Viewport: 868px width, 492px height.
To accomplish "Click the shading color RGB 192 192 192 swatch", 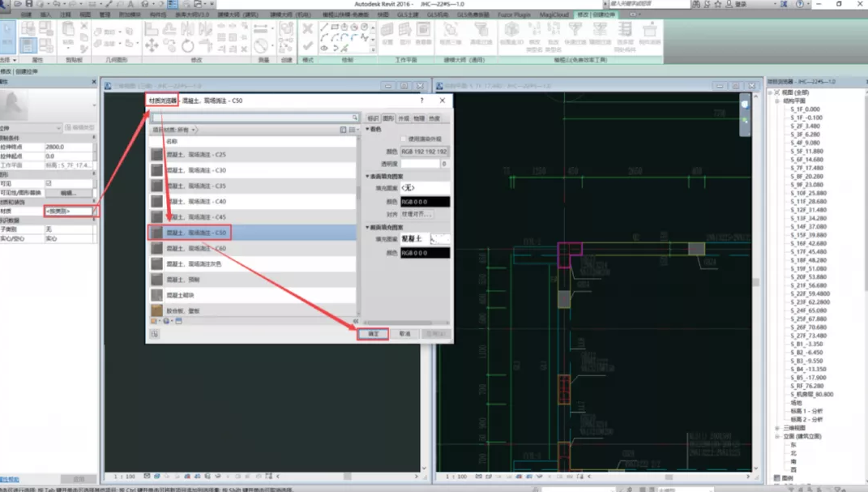I will pos(425,152).
